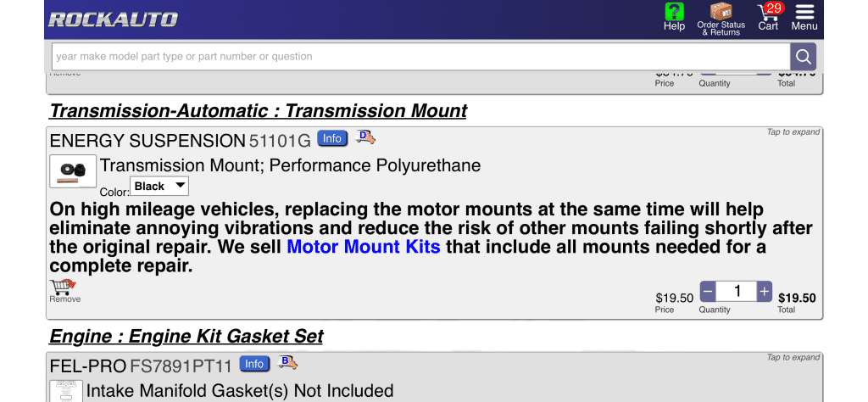Remove Energy Suspension mount from cart
868x402 pixels.
(x=64, y=291)
